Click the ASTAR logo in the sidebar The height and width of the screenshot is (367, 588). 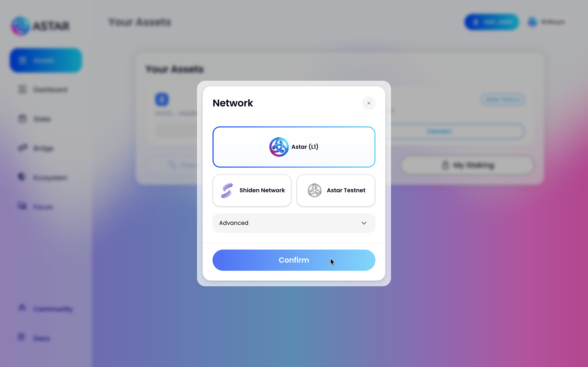40,26
